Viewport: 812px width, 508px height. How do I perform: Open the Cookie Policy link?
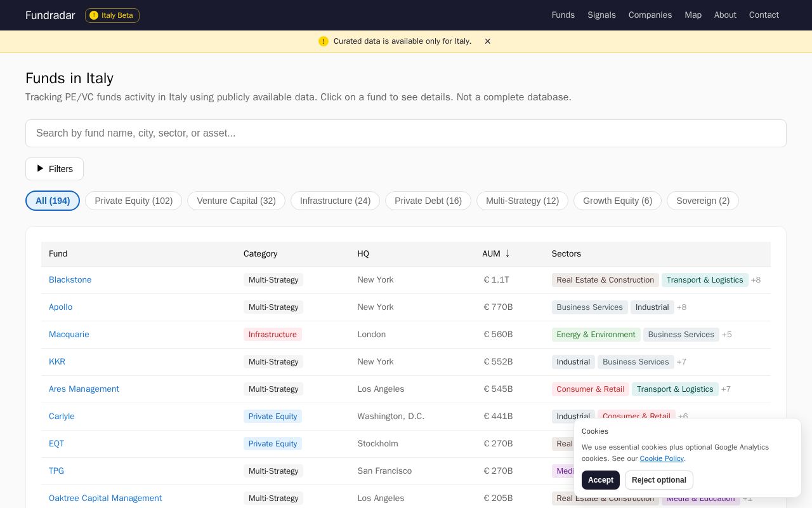click(x=662, y=458)
